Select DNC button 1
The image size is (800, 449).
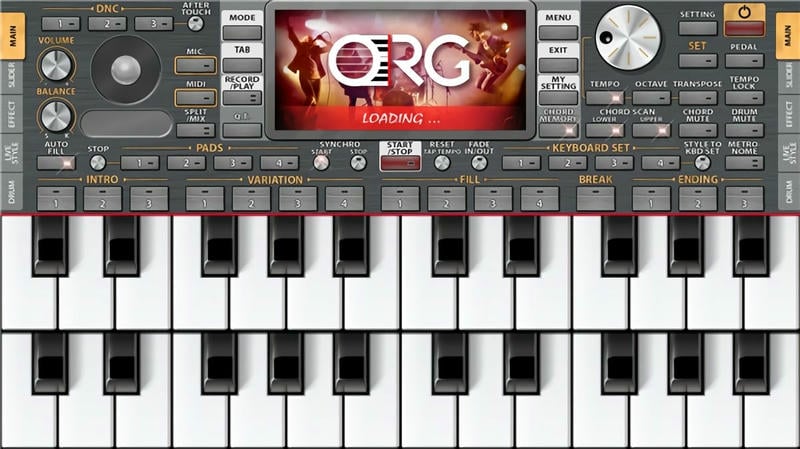coord(61,23)
